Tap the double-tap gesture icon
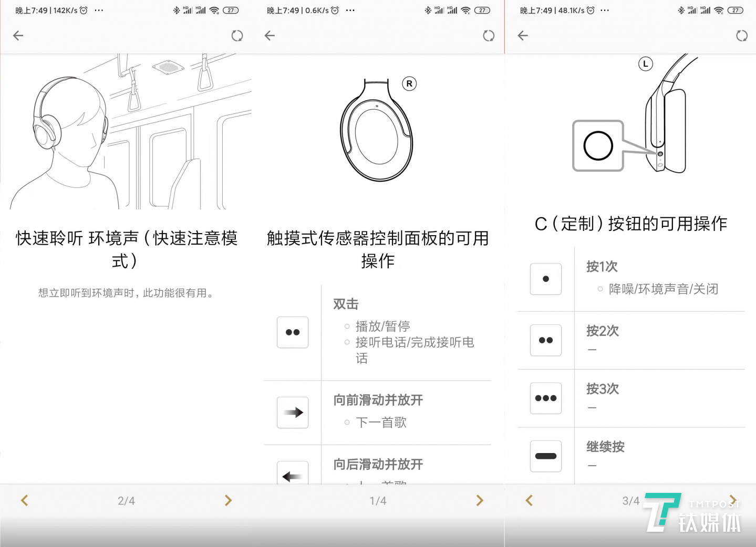The image size is (756, 547). [292, 332]
